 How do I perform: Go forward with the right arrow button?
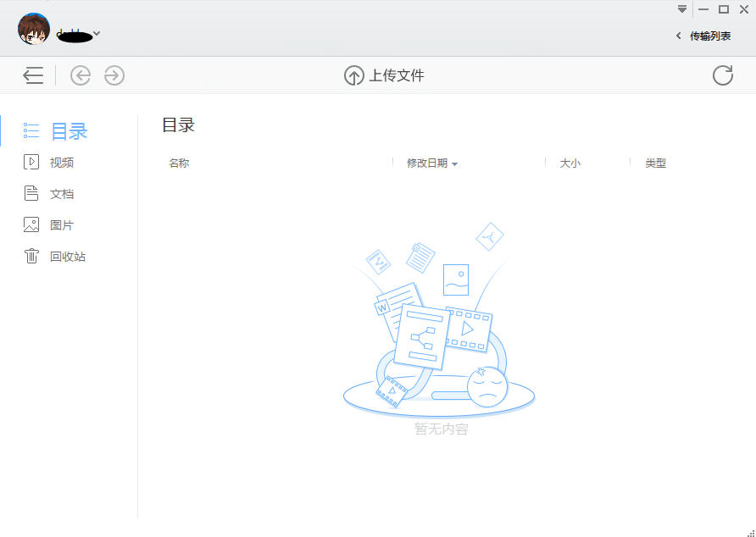coord(114,75)
